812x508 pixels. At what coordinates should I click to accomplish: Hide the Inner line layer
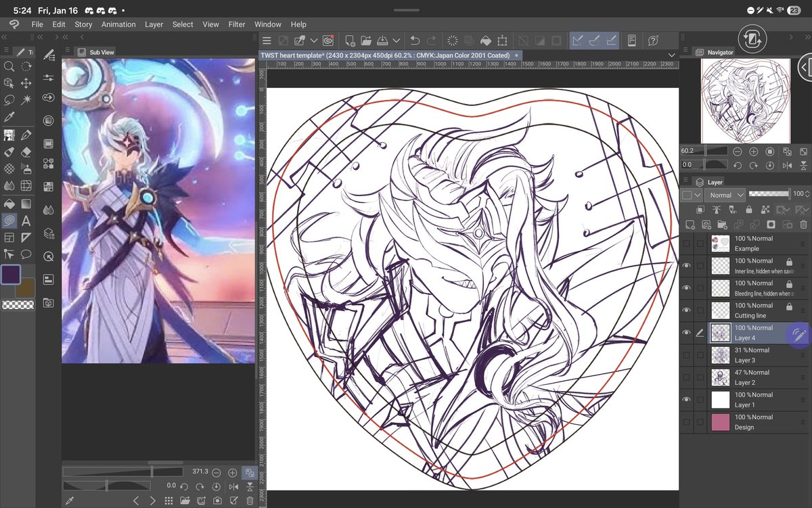click(687, 266)
